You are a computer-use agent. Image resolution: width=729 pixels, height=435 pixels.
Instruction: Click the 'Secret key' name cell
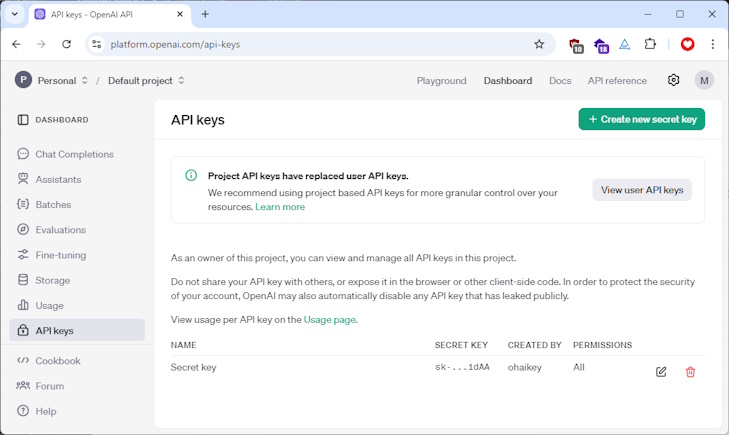[x=193, y=368]
